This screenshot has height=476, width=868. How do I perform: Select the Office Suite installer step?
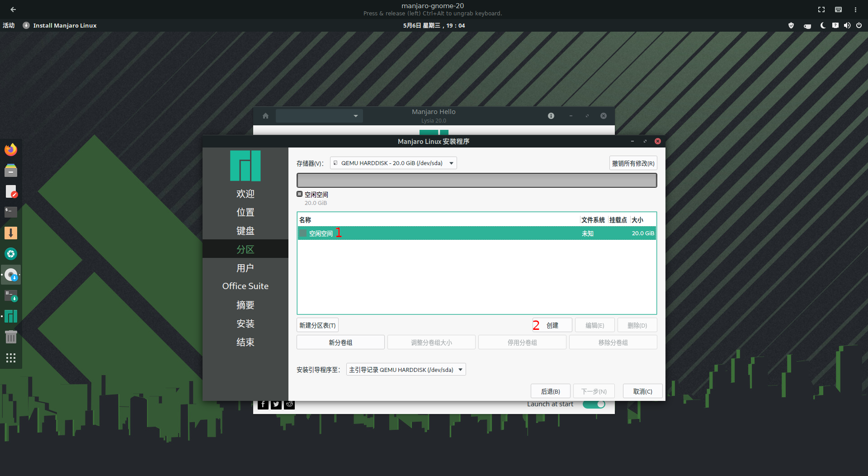(x=245, y=286)
